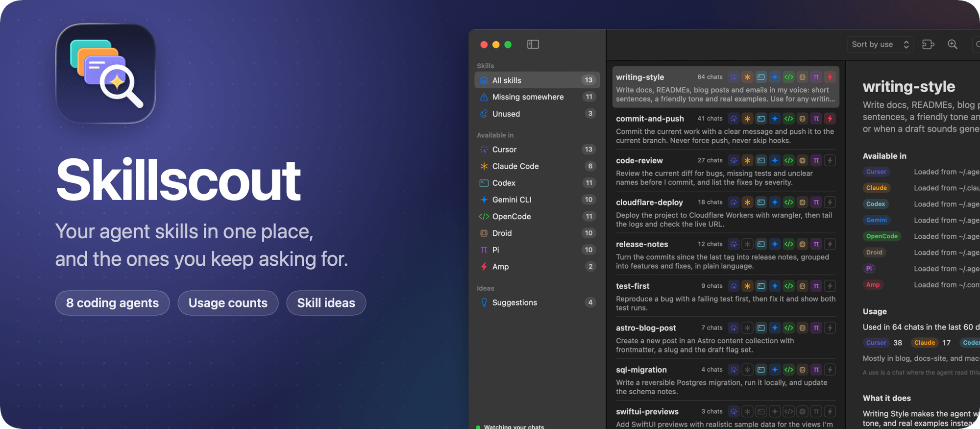Click Cursor 38 usage tag

click(x=882, y=343)
